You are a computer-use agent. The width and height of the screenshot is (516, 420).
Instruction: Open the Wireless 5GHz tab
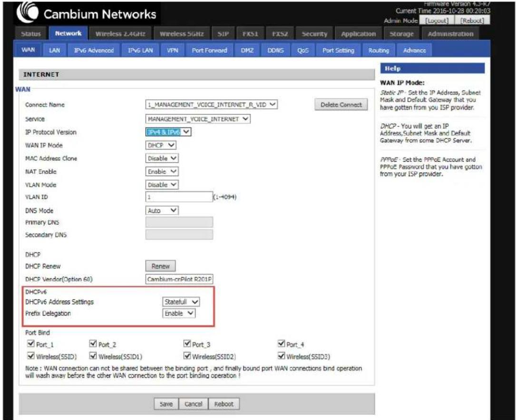point(182,34)
